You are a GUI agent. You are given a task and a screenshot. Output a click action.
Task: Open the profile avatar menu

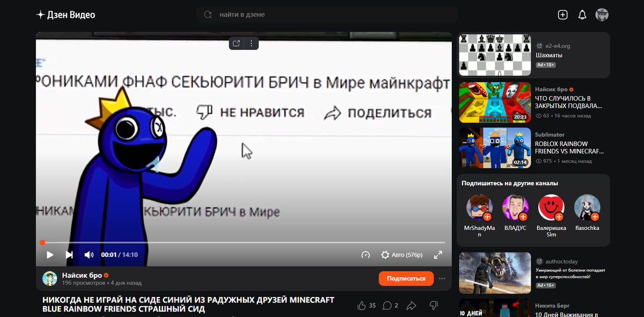pos(602,15)
